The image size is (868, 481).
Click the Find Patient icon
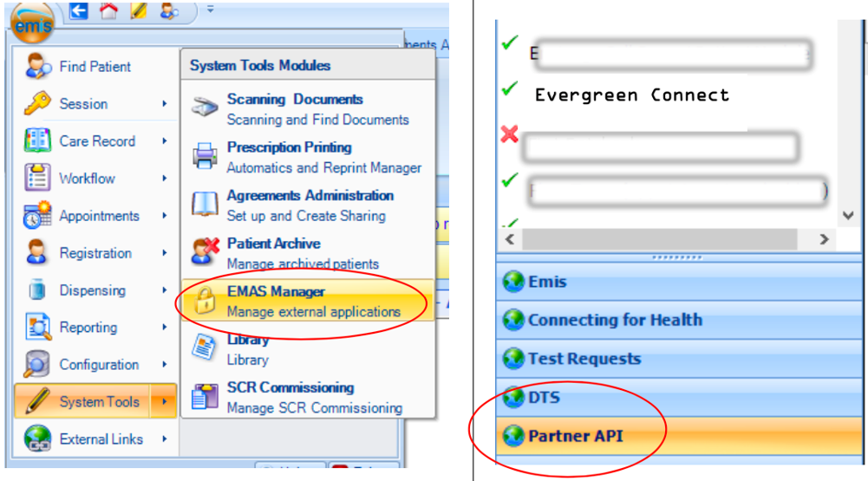37,67
